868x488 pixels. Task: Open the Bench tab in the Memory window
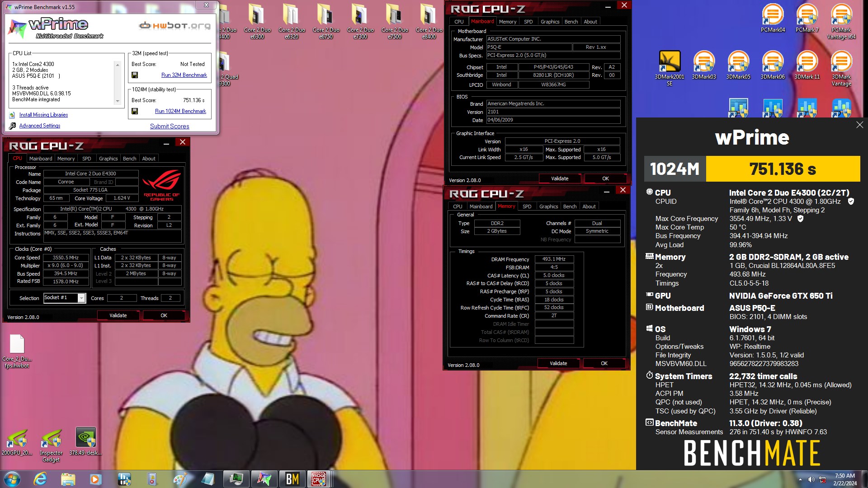570,206
